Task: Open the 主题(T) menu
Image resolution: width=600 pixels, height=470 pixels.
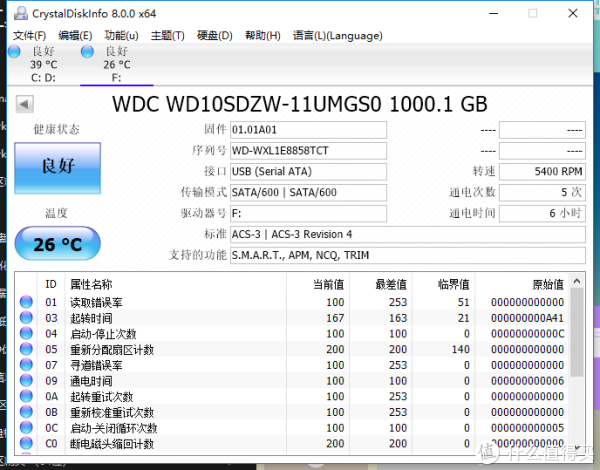Action: (x=168, y=36)
